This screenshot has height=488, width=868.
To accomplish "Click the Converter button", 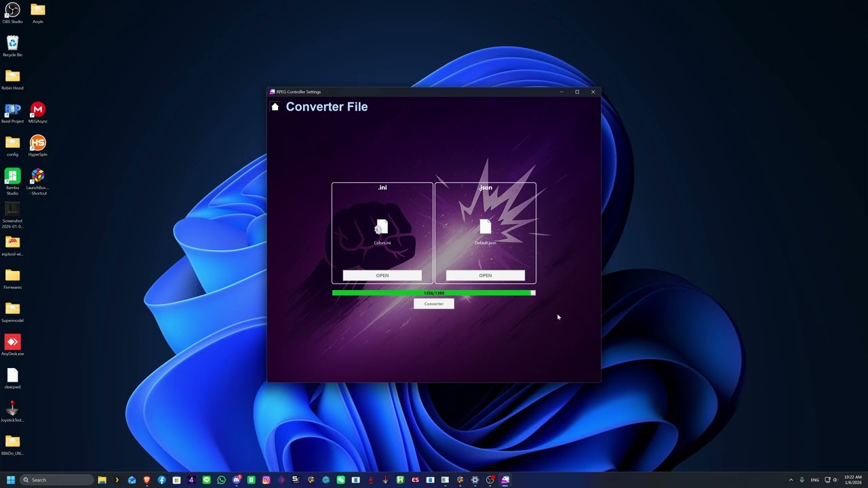I will point(433,304).
